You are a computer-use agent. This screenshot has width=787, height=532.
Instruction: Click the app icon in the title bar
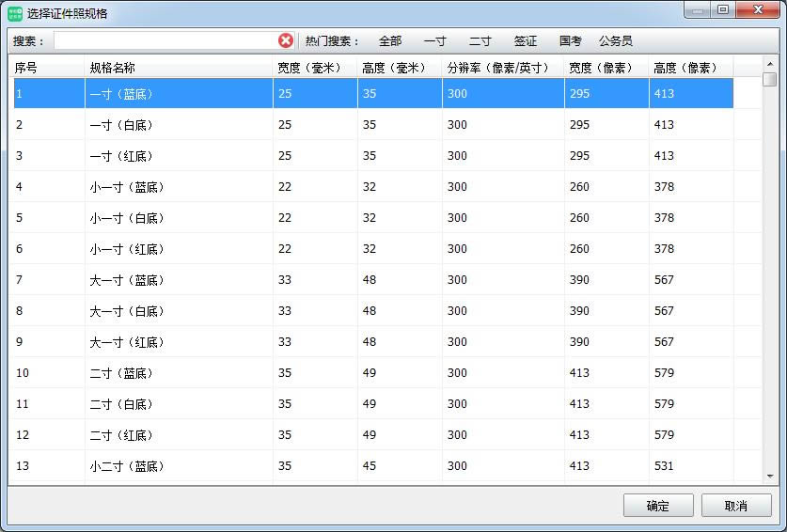[15, 13]
